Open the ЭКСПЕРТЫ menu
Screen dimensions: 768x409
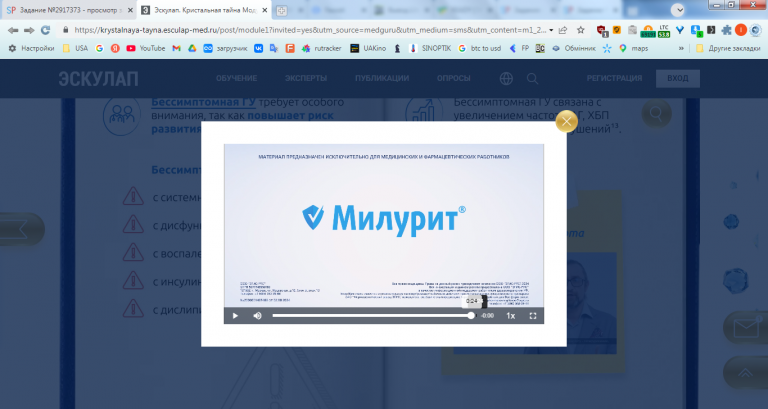pos(306,78)
